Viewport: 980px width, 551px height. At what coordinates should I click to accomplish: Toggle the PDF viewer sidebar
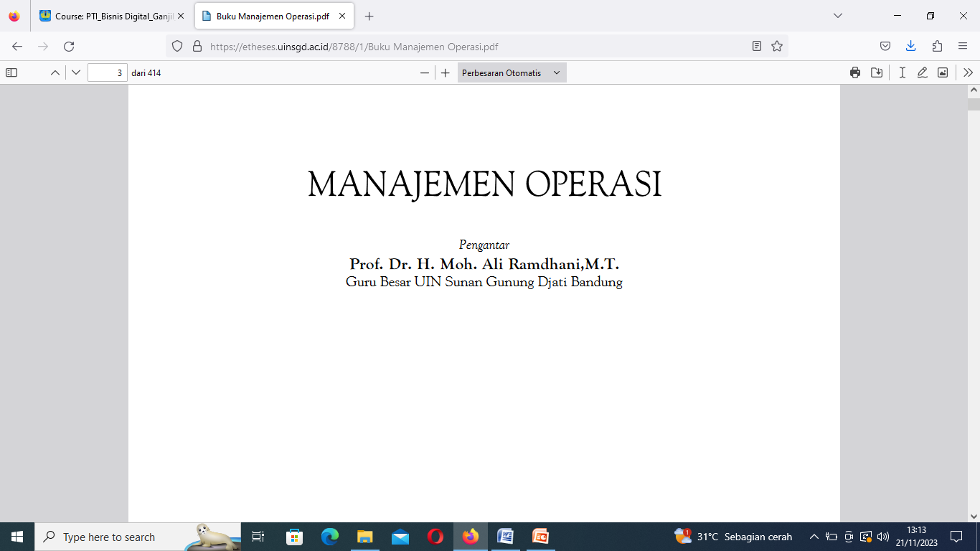click(x=11, y=72)
